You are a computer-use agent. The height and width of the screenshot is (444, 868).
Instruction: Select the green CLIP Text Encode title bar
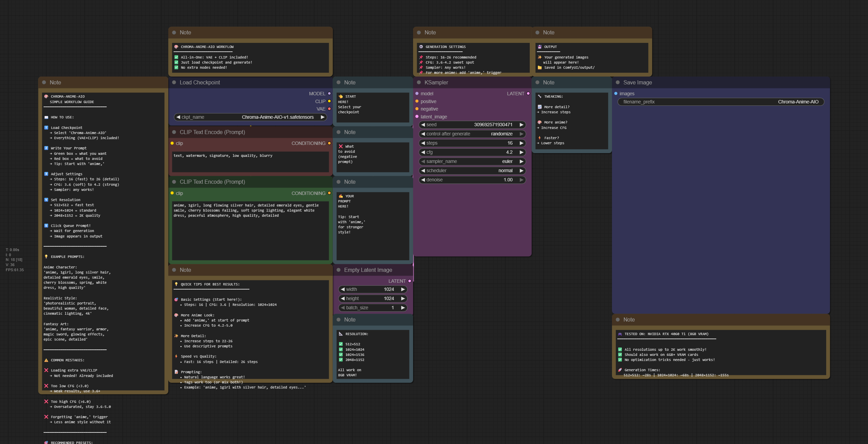tap(212, 182)
